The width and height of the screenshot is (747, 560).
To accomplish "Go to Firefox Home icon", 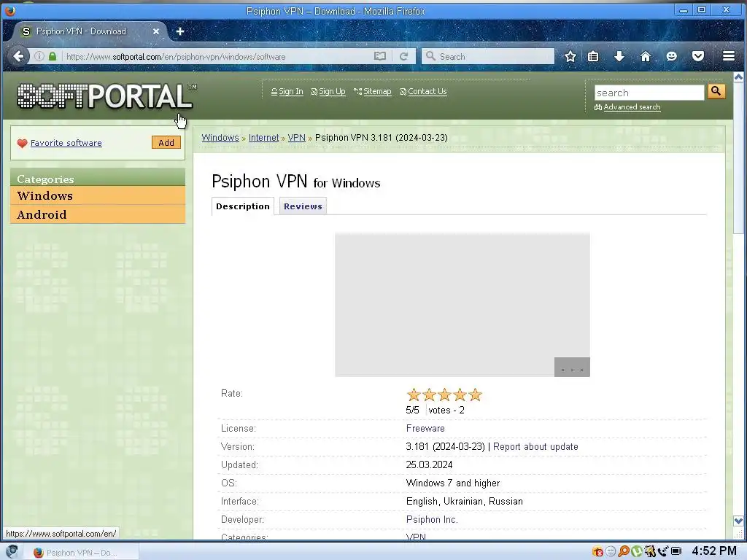I will pyautogui.click(x=645, y=56).
